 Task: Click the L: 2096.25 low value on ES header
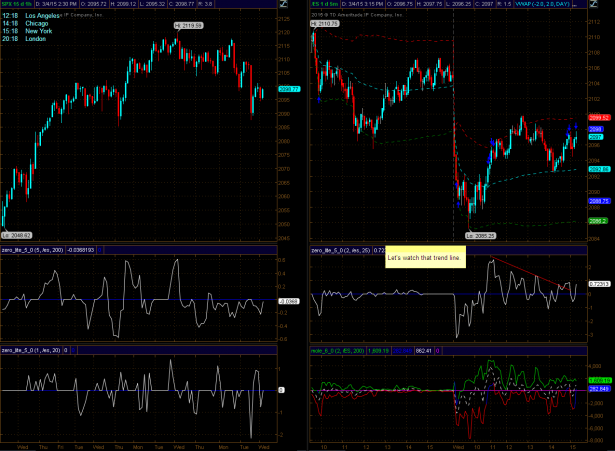tap(459, 4)
